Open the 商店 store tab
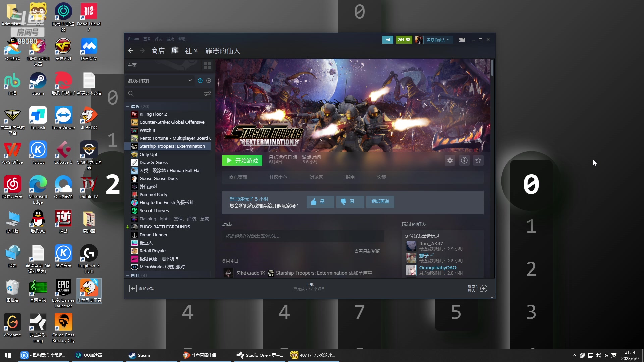644x362 pixels. [x=158, y=51]
